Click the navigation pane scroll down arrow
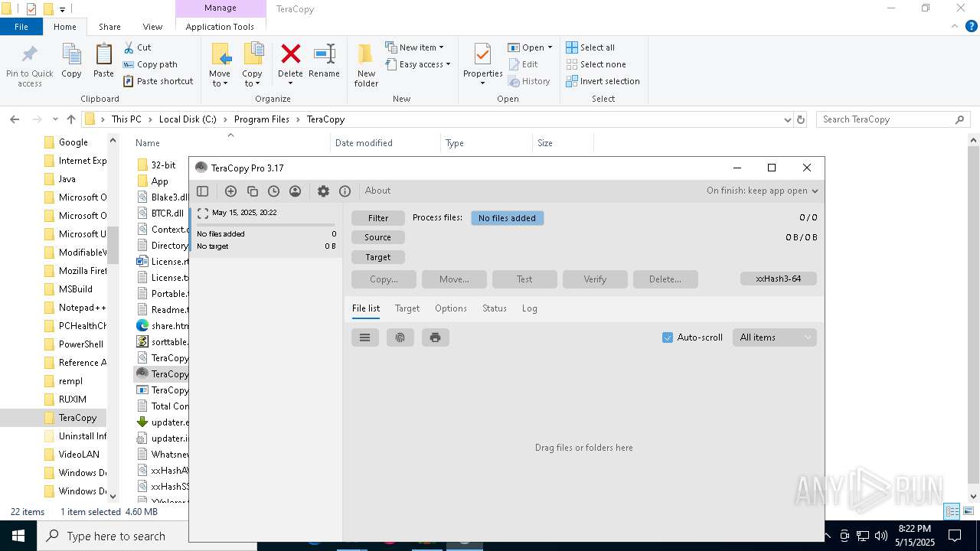 [x=113, y=497]
